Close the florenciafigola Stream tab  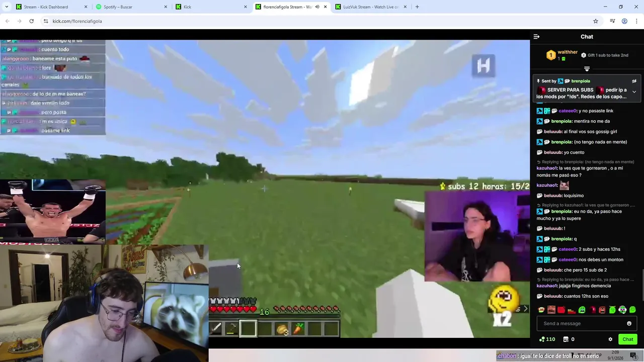coord(325,7)
